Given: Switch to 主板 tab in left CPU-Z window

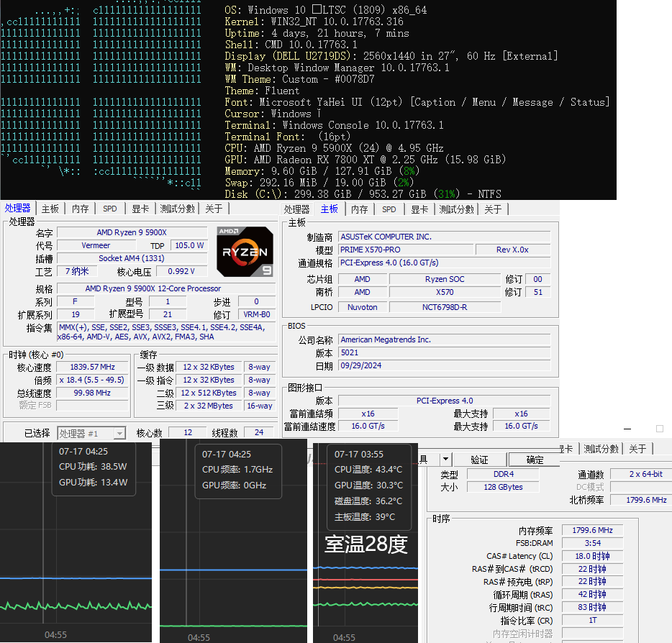Looking at the screenshot, I should point(50,209).
